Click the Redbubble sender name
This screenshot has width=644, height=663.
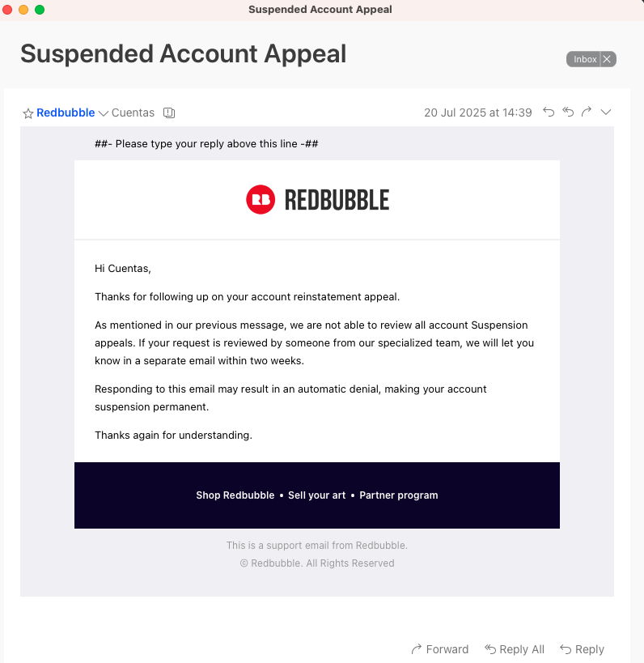66,113
